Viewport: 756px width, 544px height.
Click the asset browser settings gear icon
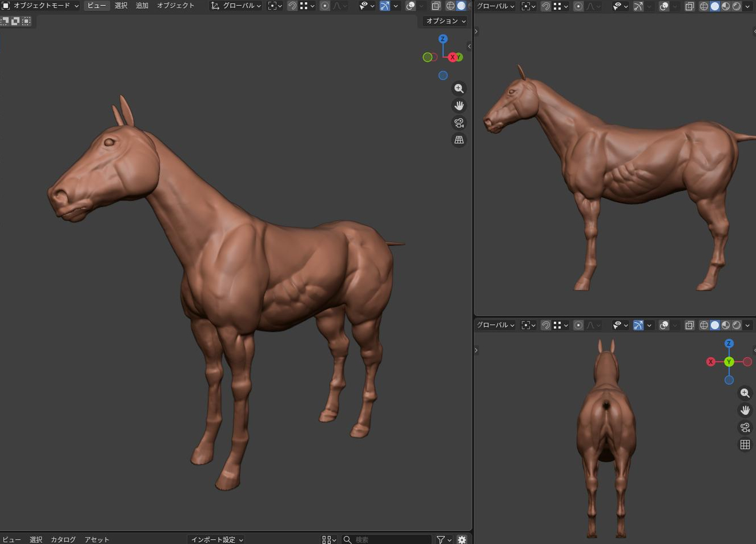[x=462, y=539]
